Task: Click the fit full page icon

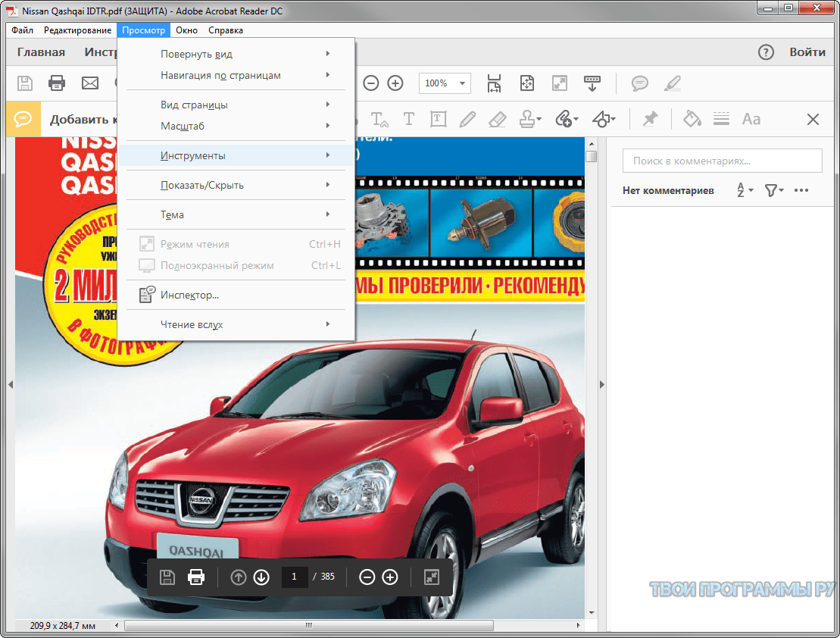Action: (527, 83)
